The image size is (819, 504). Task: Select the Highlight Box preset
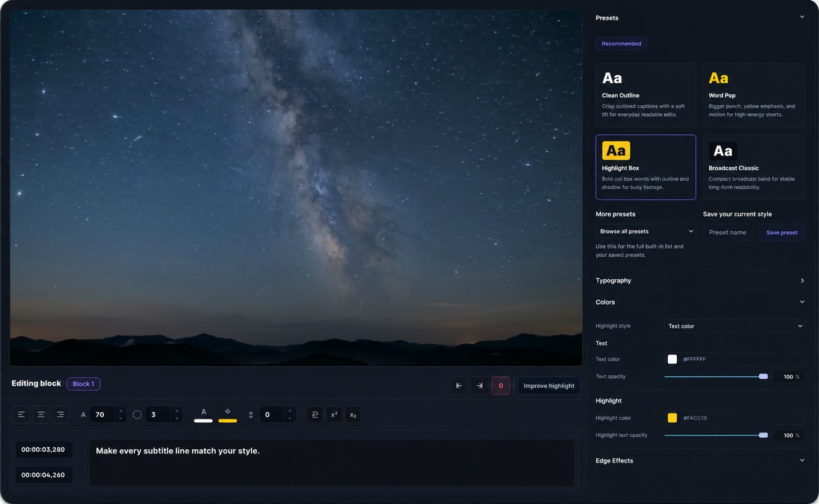pyautogui.click(x=645, y=167)
